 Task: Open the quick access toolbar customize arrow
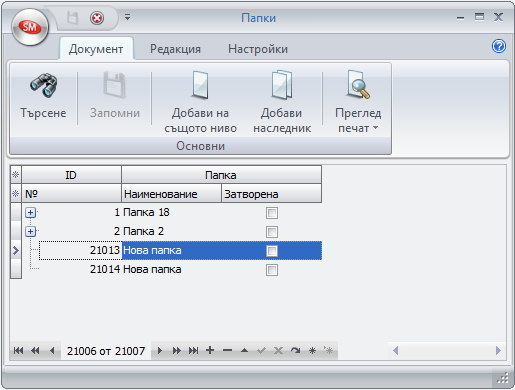(127, 16)
